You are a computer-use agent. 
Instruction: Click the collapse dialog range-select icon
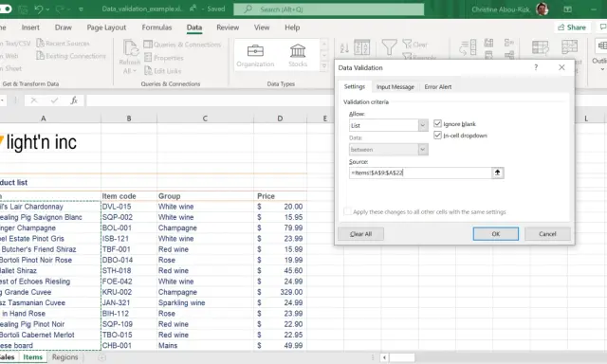[497, 173]
